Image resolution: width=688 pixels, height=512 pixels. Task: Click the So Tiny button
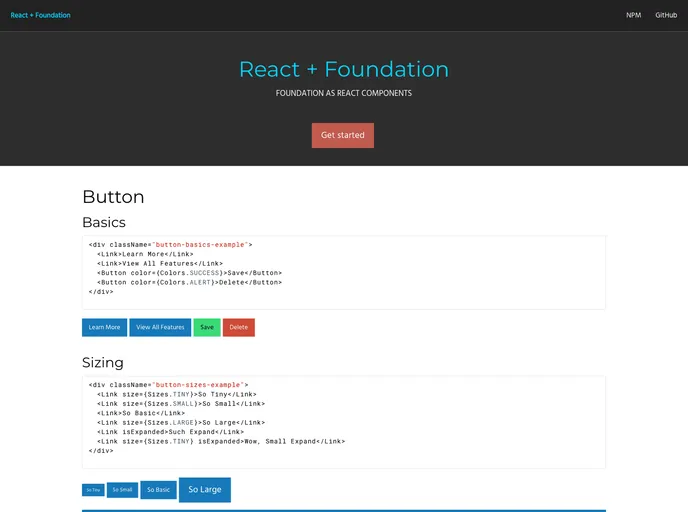tap(93, 490)
